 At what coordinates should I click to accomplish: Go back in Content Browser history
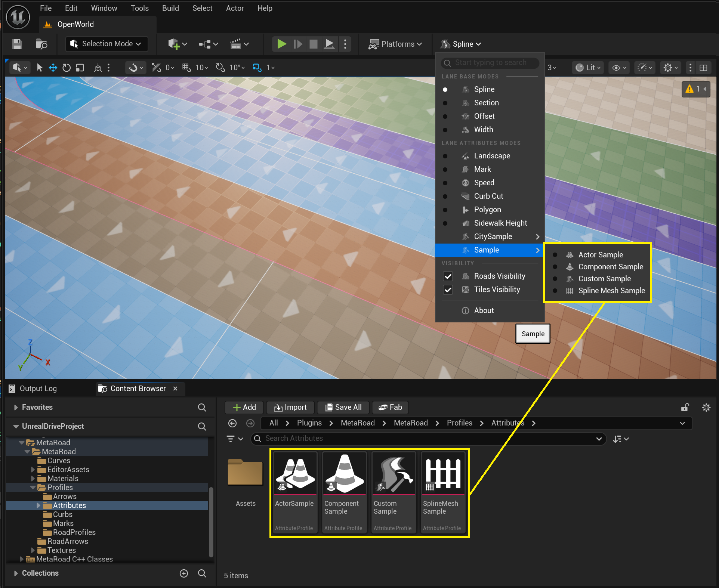232,423
